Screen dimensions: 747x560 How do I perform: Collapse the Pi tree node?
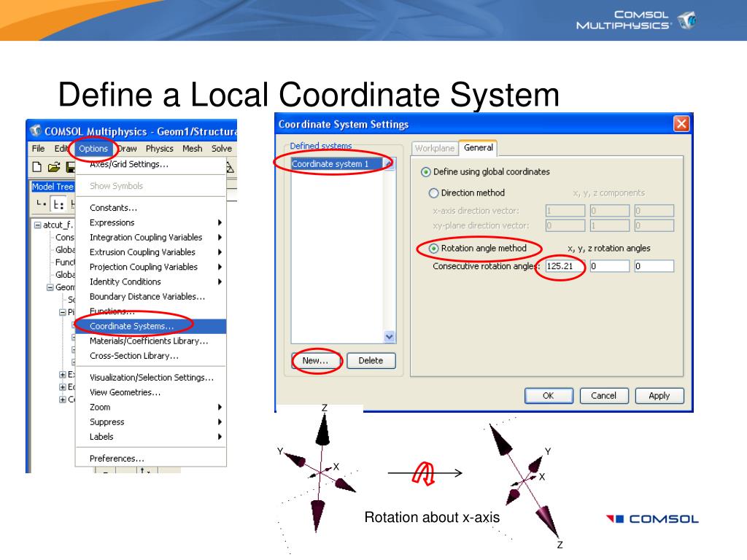point(62,312)
